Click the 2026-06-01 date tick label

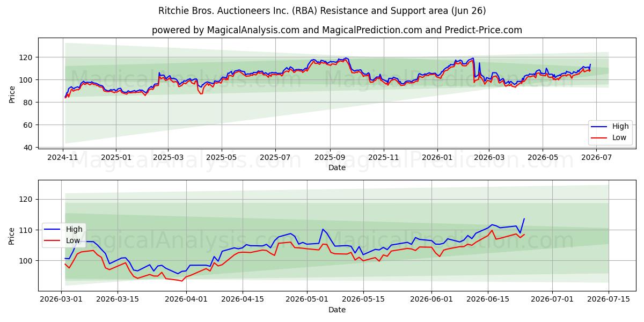(431, 300)
